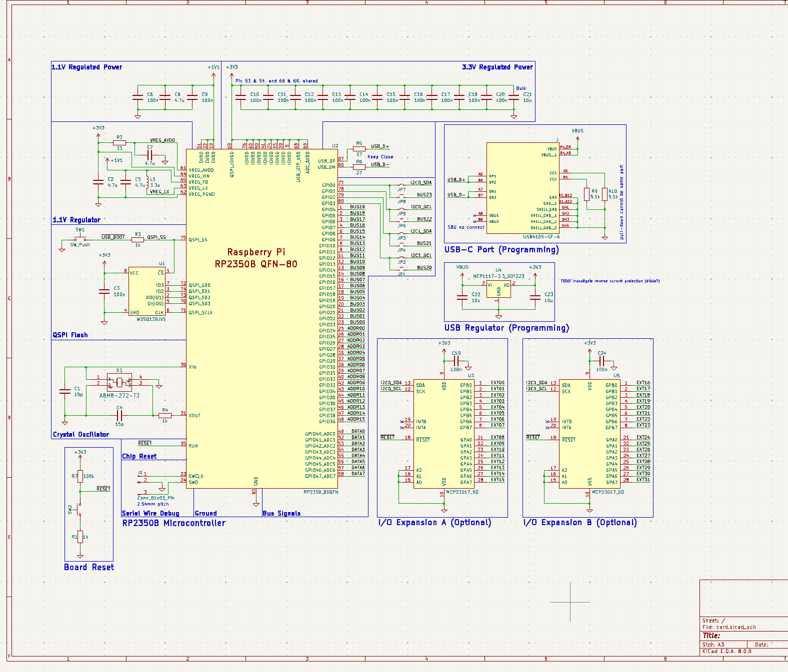This screenshot has width=788, height=672.
Task: Select the "Board Reset" section label
Action: coord(89,567)
